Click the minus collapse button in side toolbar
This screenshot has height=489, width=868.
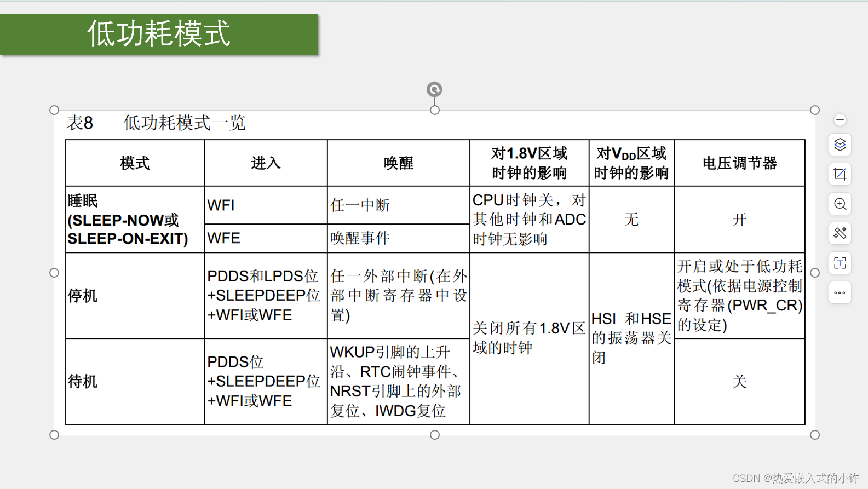[840, 120]
